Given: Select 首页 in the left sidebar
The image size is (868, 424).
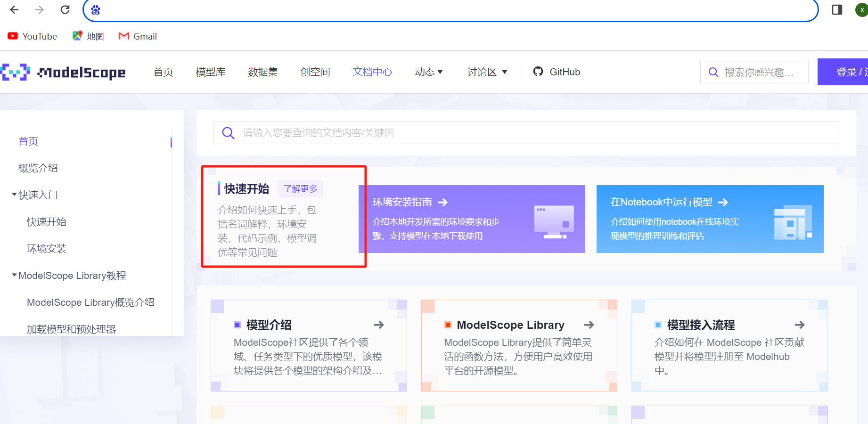Looking at the screenshot, I should [x=28, y=141].
